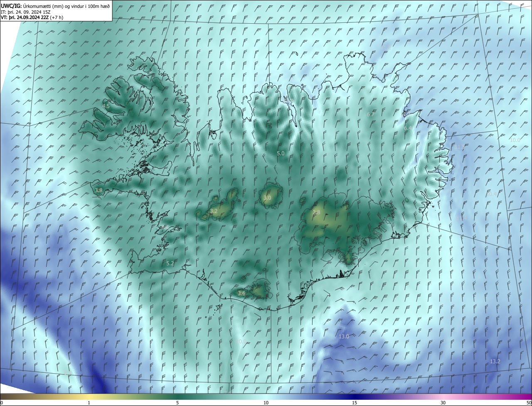Viewport: 532px width, 406px height.
Task: Click the colorbar tick label 0
Action: (x=2, y=403)
